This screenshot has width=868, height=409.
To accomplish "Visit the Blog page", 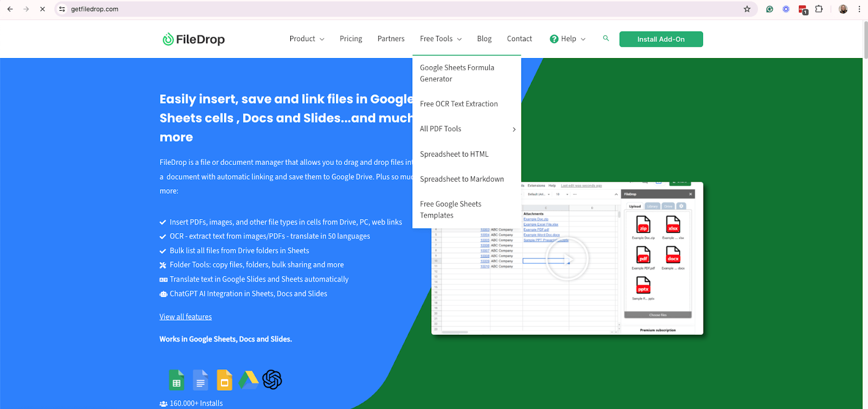I will click(x=484, y=39).
